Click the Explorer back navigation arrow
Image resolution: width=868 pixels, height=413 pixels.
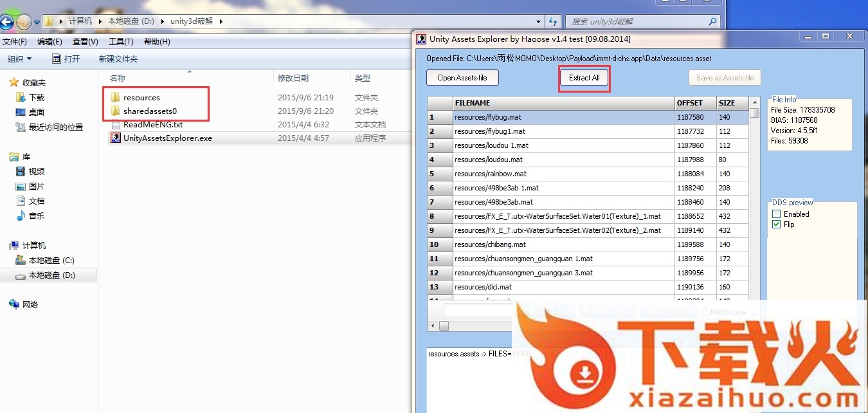6,23
